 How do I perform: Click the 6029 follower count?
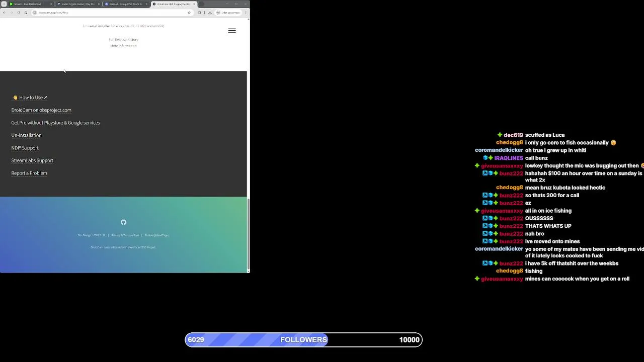point(196,340)
